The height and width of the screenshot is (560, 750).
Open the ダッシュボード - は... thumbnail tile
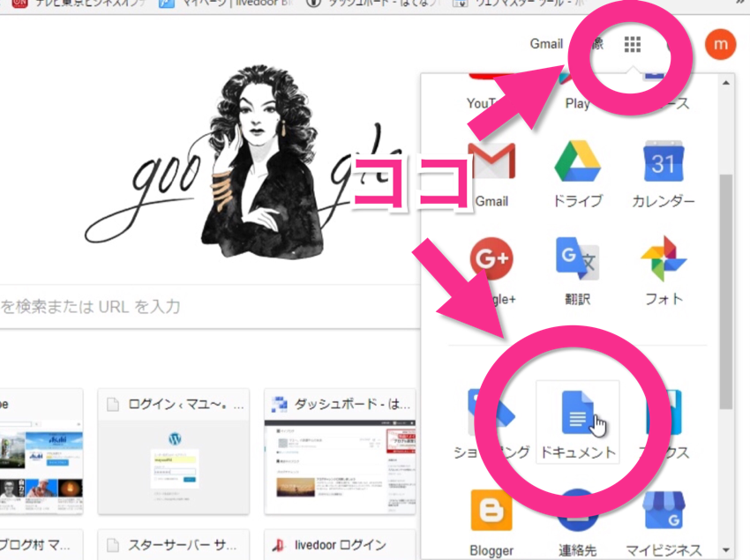340,452
